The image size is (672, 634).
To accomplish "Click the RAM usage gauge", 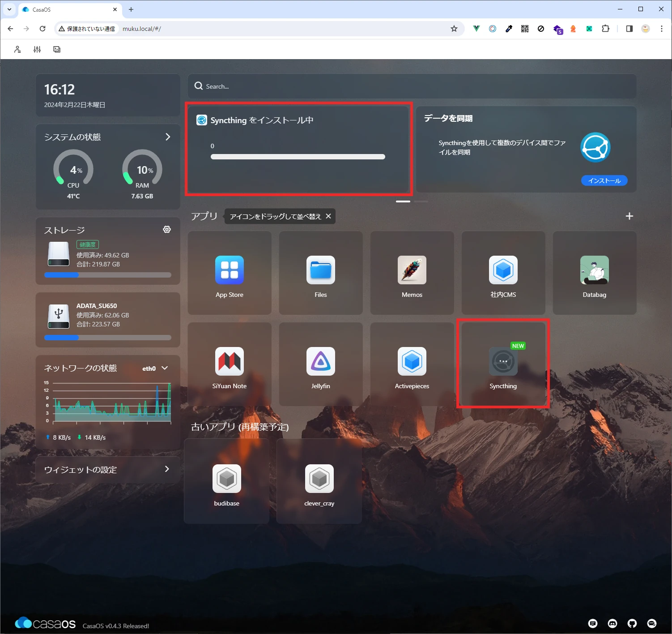I will [142, 168].
